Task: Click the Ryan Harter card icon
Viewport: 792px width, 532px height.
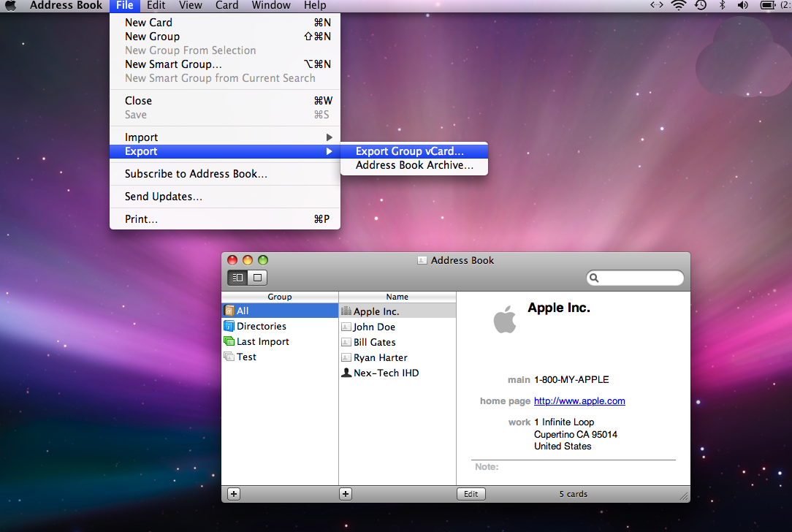Action: click(346, 357)
